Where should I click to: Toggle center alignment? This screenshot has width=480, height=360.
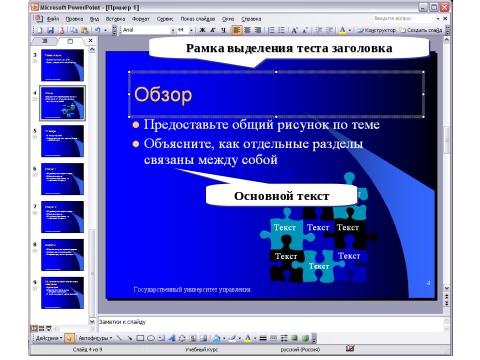pyautogui.click(x=247, y=30)
